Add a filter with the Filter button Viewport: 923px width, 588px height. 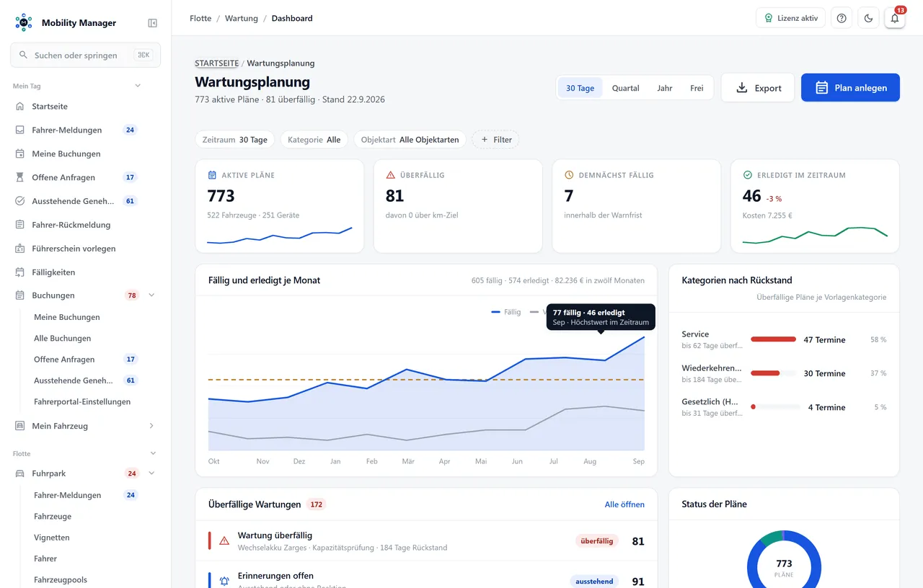click(x=495, y=140)
